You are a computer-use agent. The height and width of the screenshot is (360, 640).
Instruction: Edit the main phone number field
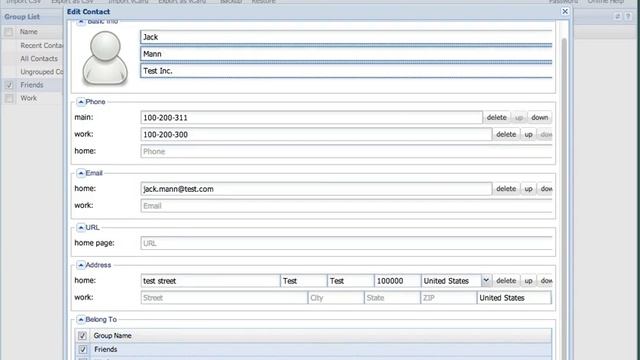[x=311, y=118]
